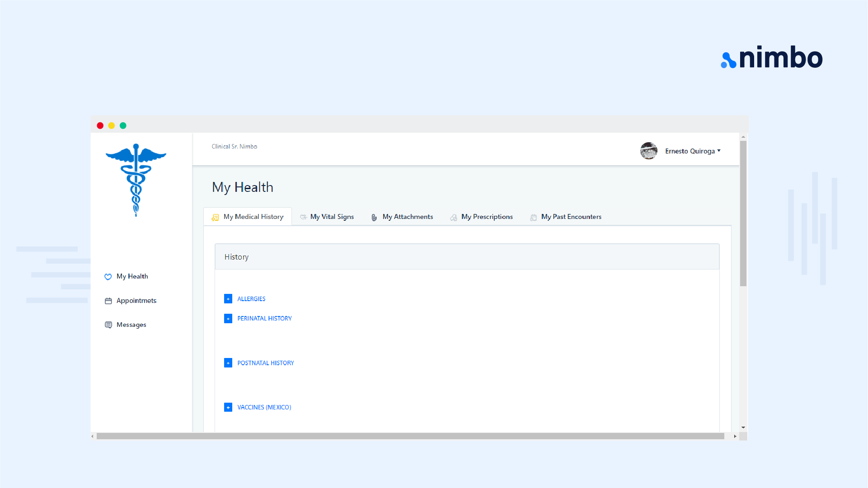Screen dimensions: 868x488
Task: Open the Messages sidebar link
Action: (131, 325)
